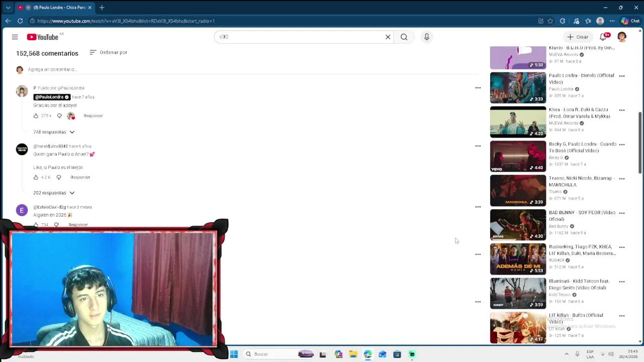This screenshot has width=644, height=362.
Task: Play Paulo Londra - Dímelo thumbnail
Action: [518, 87]
